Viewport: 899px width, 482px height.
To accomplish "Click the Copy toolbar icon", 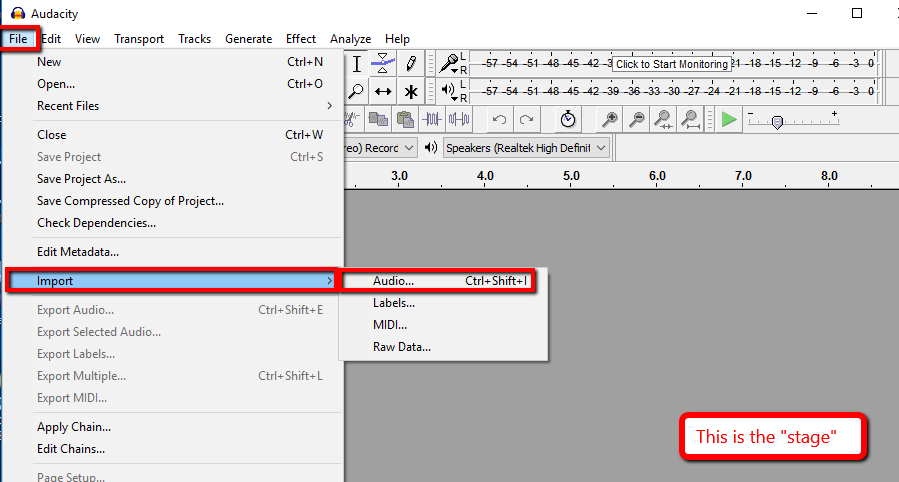I will (378, 119).
